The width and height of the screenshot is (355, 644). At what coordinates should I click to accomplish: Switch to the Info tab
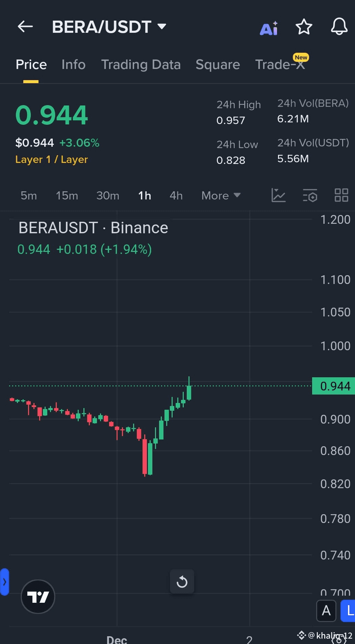click(74, 65)
